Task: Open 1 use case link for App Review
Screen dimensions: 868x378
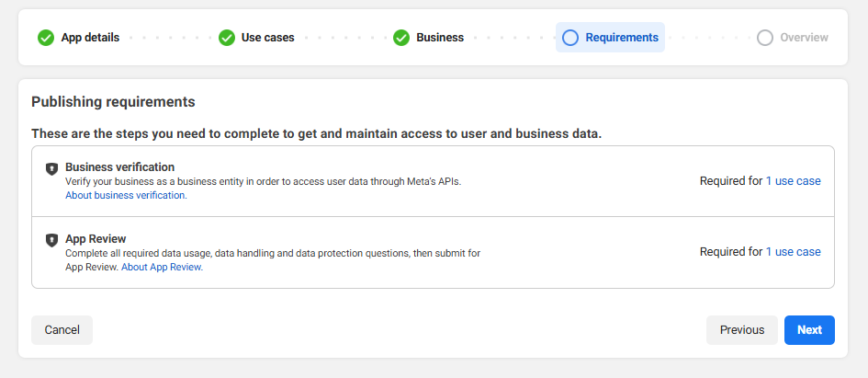Action: tap(793, 252)
